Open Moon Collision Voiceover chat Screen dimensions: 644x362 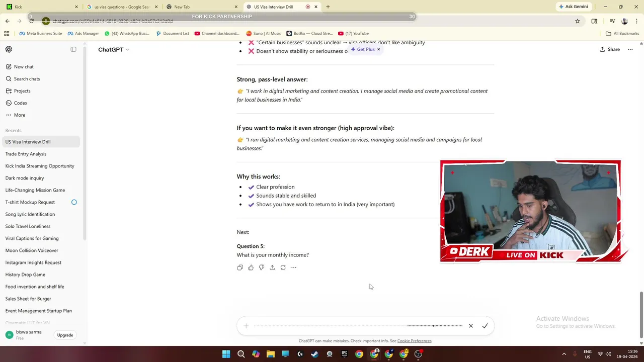41,250
